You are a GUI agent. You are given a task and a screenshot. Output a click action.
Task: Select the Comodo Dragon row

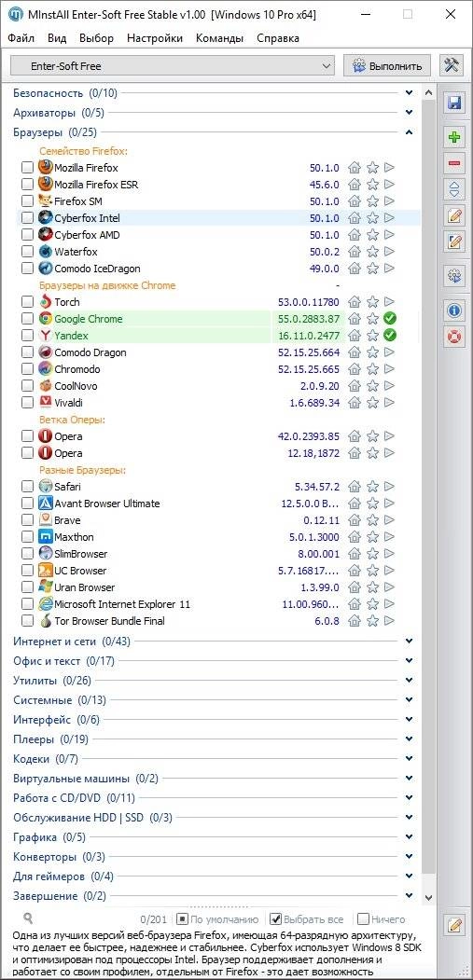click(x=219, y=352)
